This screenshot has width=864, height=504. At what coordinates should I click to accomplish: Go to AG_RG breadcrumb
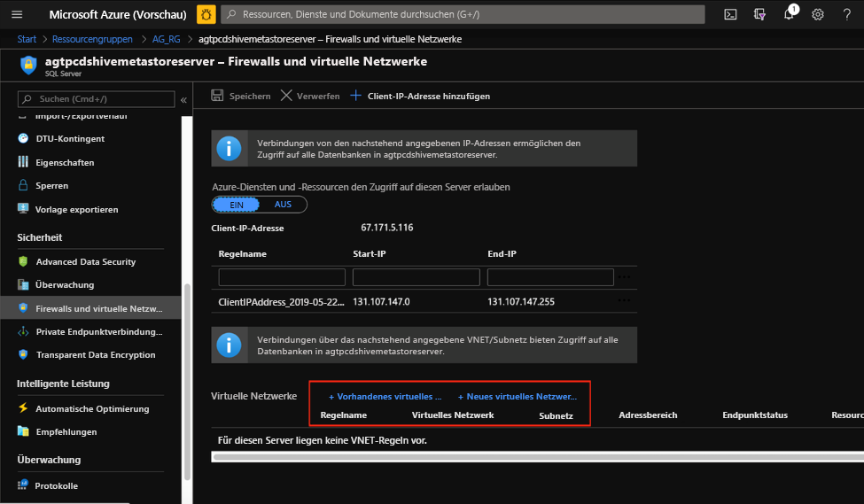(x=166, y=39)
